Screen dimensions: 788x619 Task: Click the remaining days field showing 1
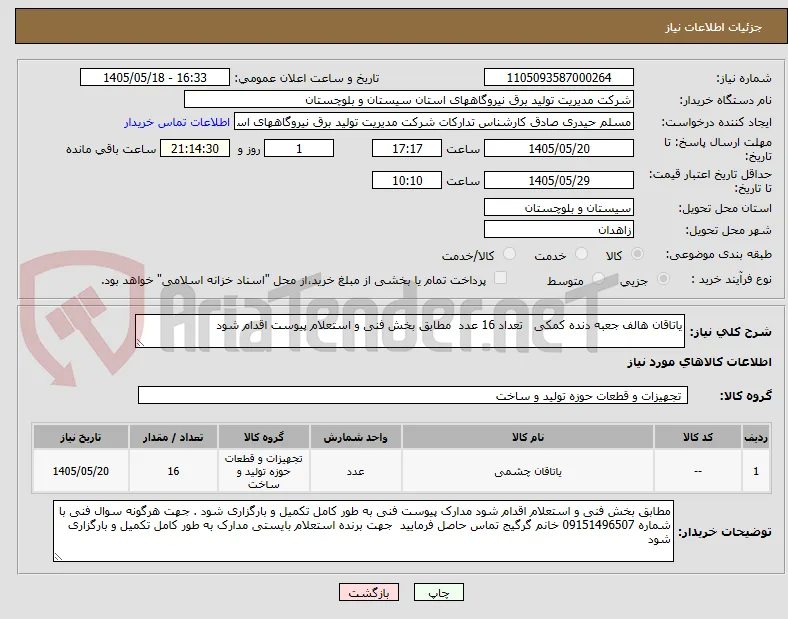tap(299, 148)
